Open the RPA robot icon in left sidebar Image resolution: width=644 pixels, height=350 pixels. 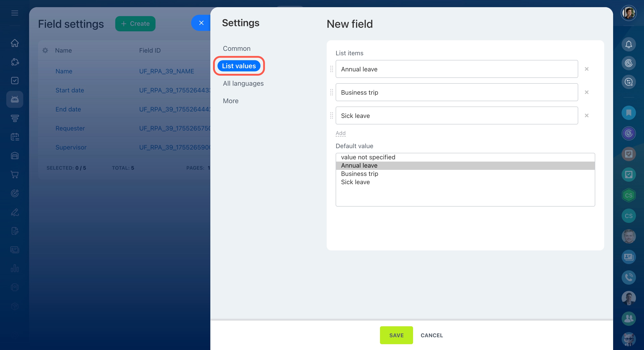[x=15, y=99]
